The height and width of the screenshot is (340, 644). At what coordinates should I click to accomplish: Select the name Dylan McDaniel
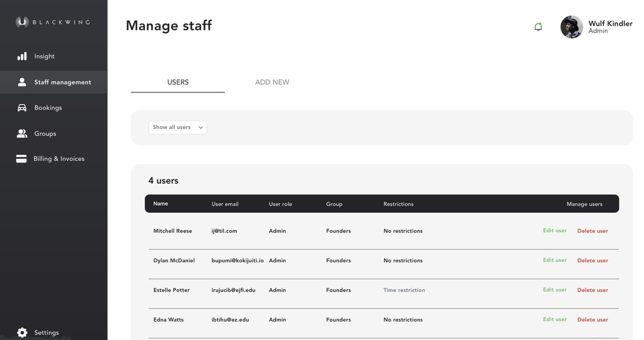click(174, 260)
